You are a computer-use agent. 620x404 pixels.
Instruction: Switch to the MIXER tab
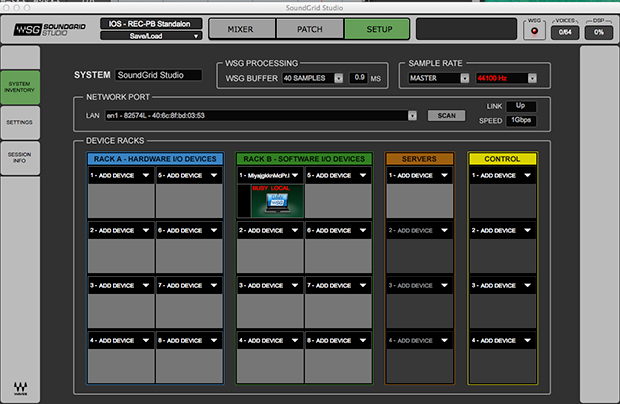click(241, 29)
